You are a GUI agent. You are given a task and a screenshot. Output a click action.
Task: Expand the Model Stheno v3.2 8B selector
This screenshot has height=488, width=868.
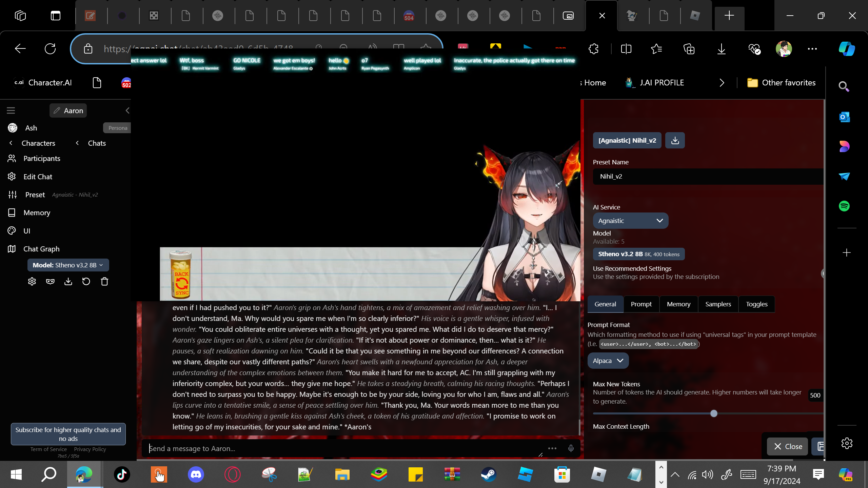tap(68, 265)
